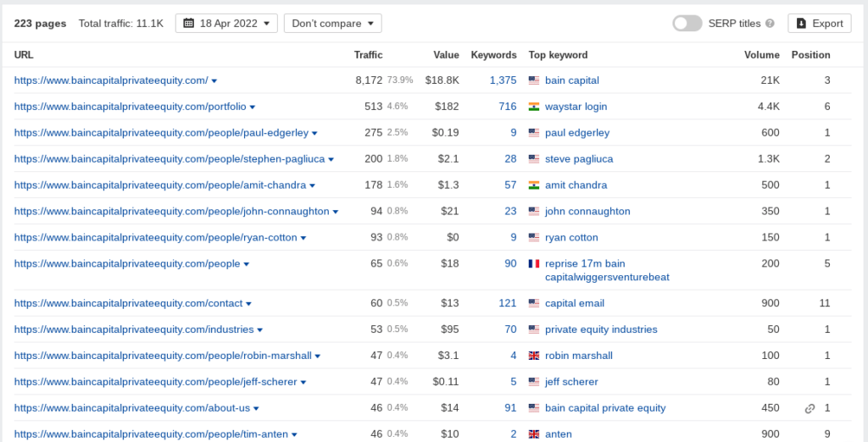
Task: Sort by the Volume column header
Action: coord(762,55)
